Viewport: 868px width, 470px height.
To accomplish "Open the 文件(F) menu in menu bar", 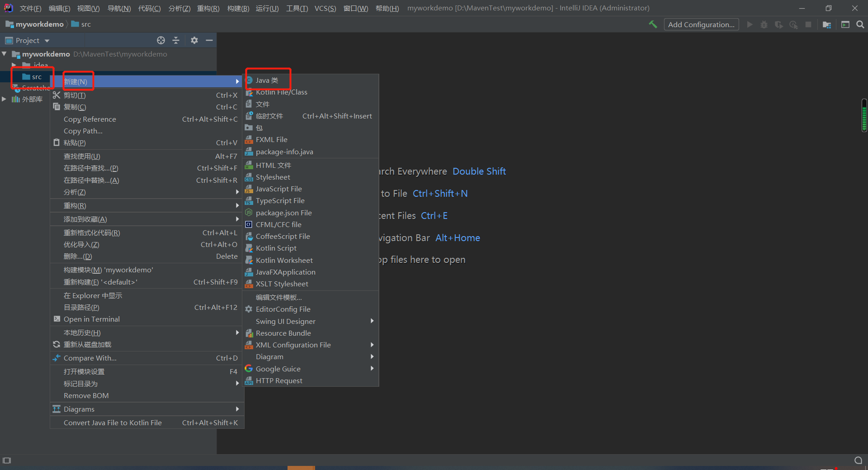I will 30,9.
